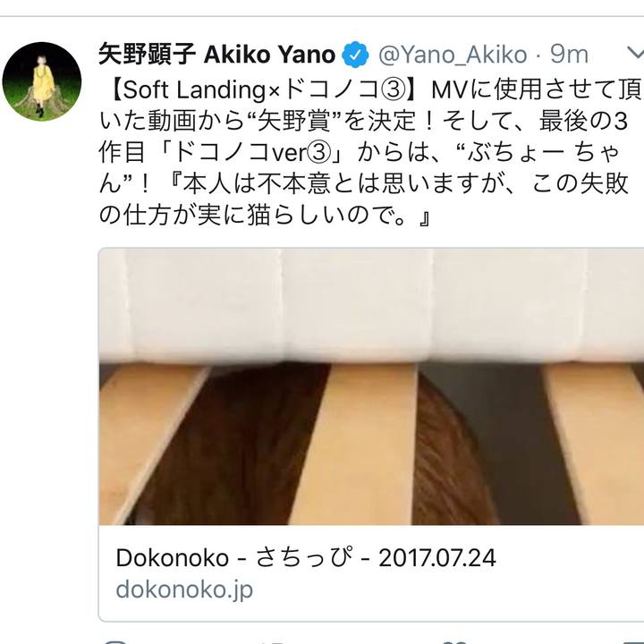Click the blue verified badge

click(355, 55)
